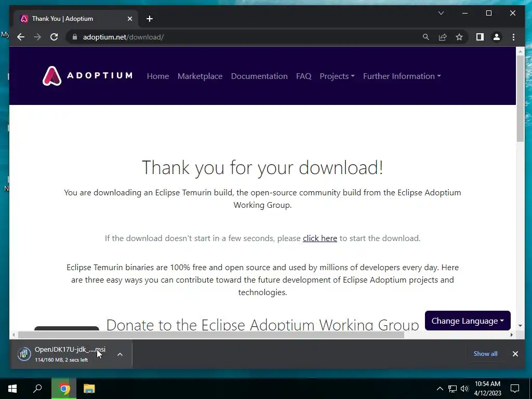Select the Thank You | Adoptium tab
Viewport: 532px width, 399px height.
pos(75,19)
